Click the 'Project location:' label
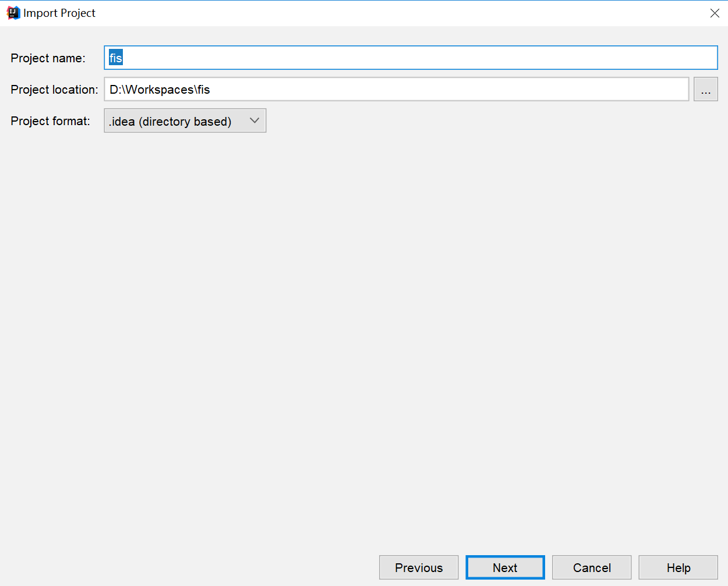This screenshot has width=728, height=586. point(54,90)
